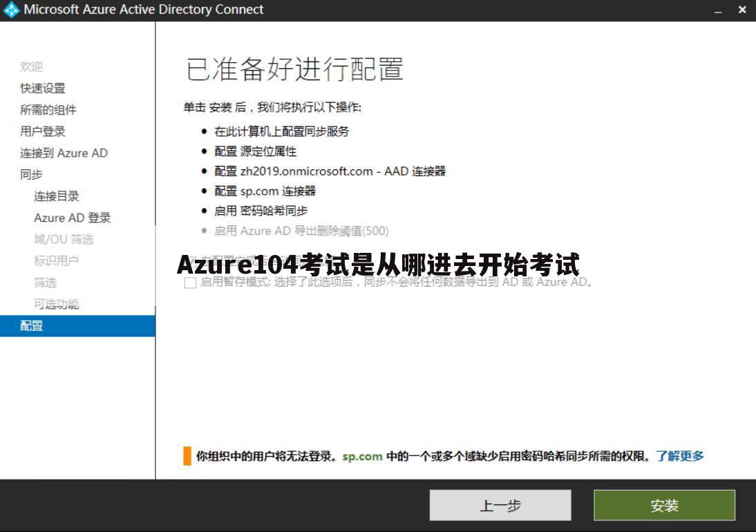
Task: Click the window title Microsoft Azure Active Directory Connect
Action: [144, 10]
